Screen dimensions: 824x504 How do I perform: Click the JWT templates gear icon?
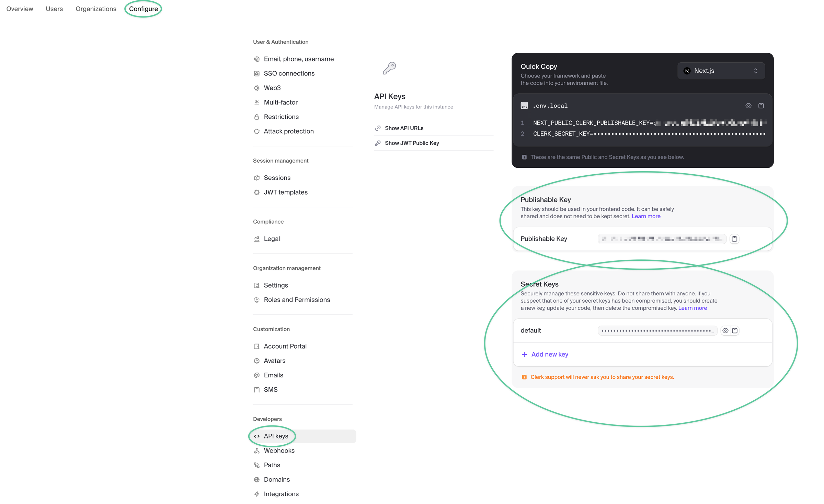tap(256, 192)
